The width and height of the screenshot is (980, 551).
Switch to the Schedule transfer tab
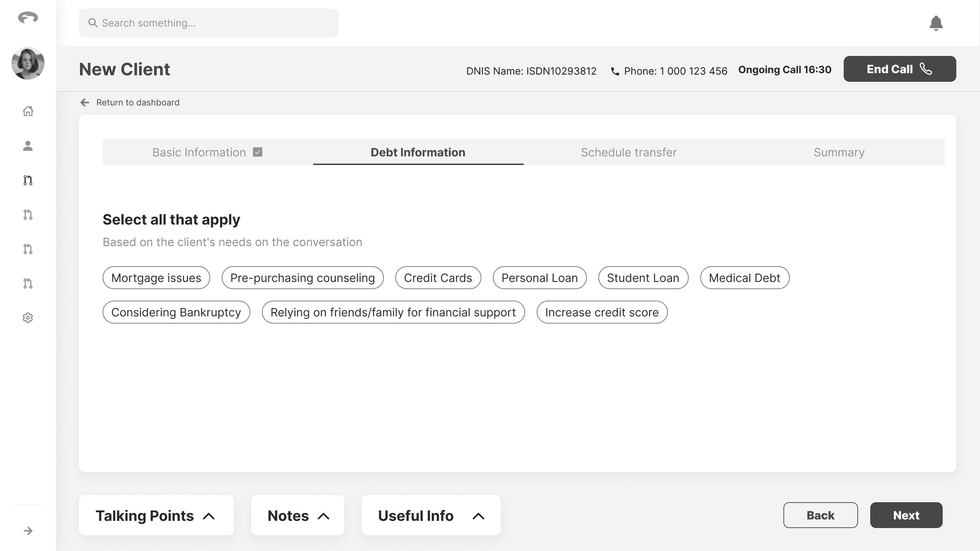click(628, 152)
